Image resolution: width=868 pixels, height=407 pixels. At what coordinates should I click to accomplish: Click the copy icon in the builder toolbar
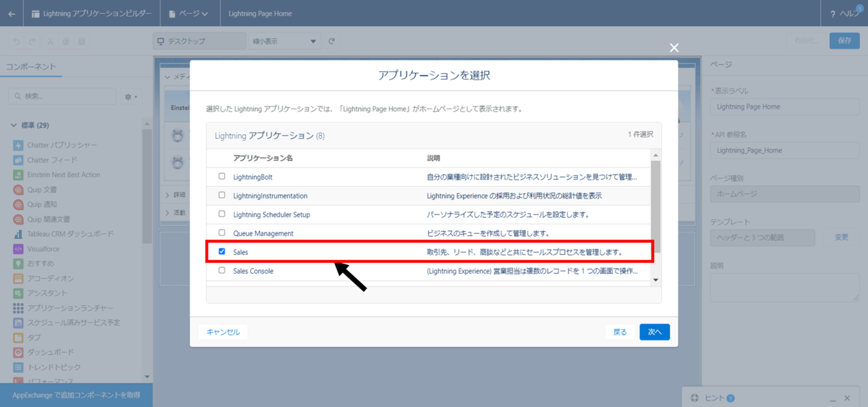coord(67,41)
